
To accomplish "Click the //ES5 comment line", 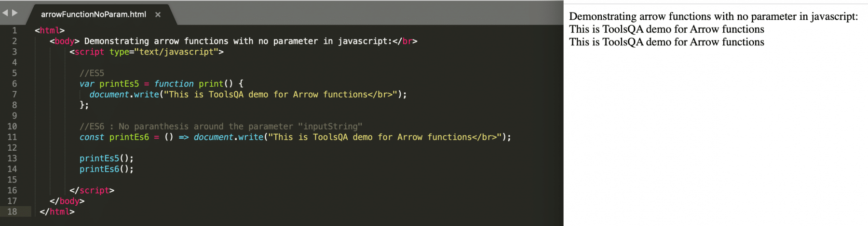I will point(92,73).
